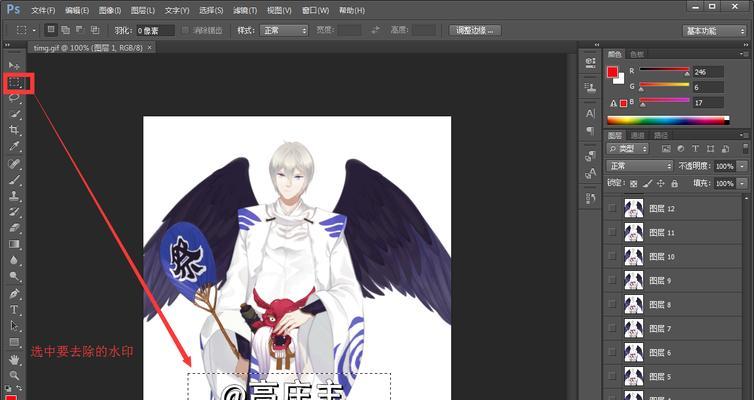Pick a color from the spectrum ramp
Image resolution: width=754 pixels, height=400 pixels.
coord(668,120)
